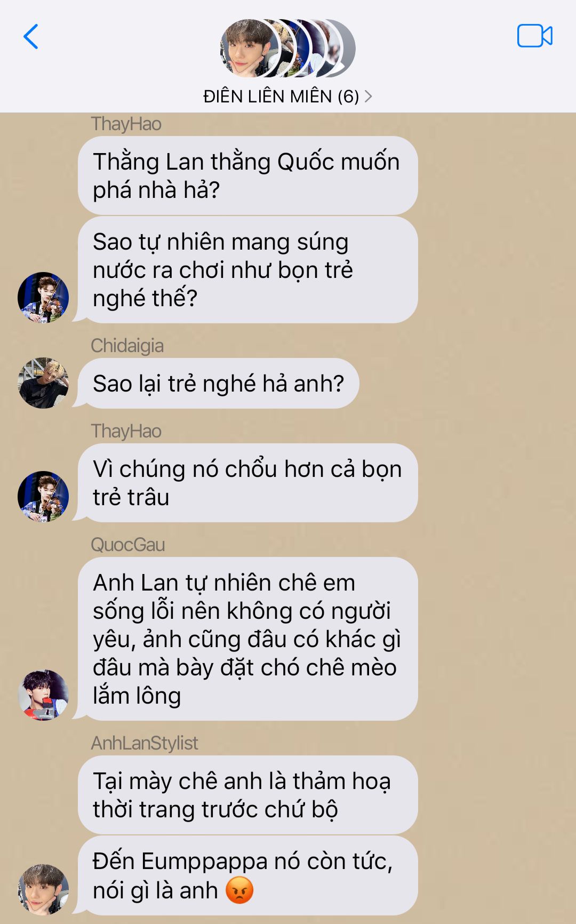Click the sender name Chidaigia
The image size is (576, 924).
point(127,346)
